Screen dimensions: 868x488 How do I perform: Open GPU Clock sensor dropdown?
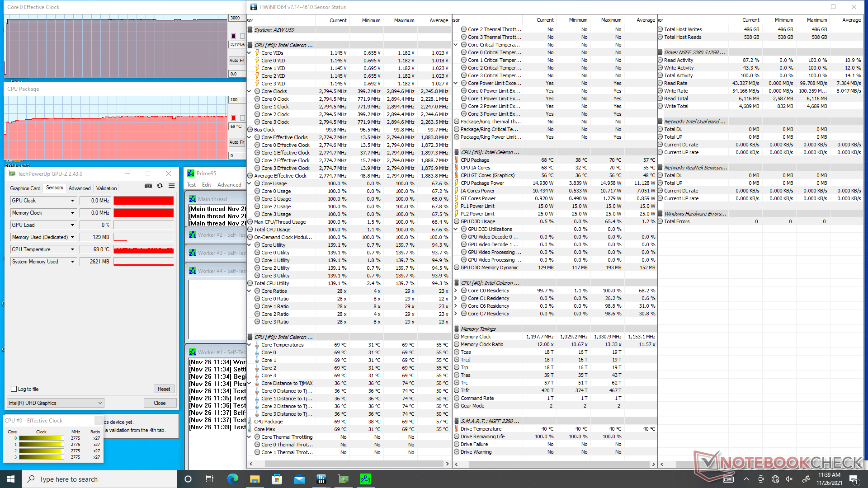[72, 201]
